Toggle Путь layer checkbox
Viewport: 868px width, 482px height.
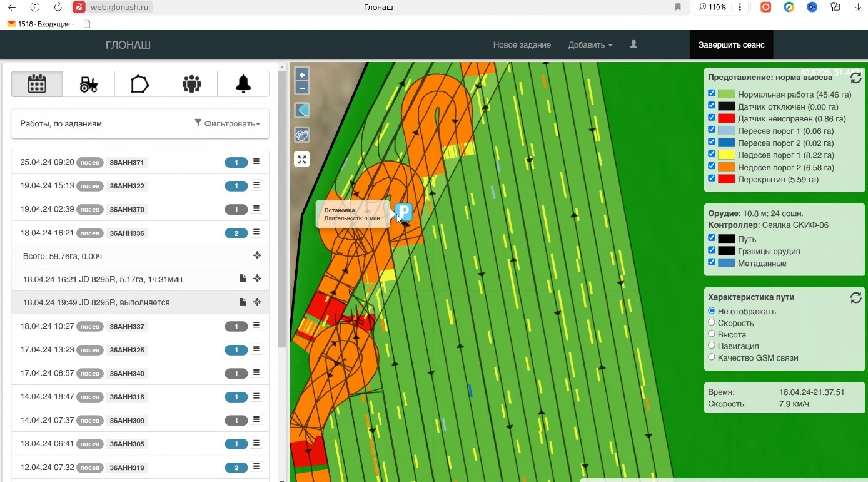(x=712, y=238)
